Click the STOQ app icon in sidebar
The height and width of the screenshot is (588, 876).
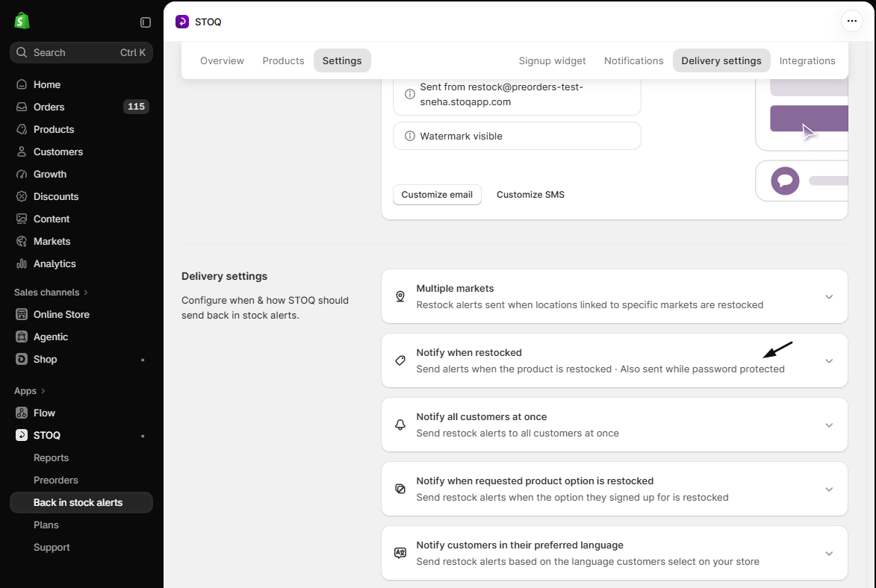click(22, 435)
